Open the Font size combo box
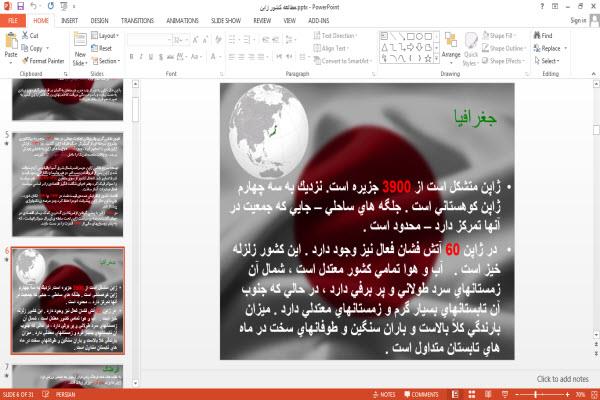Image resolution: width=600 pixels, height=400 pixels. tap(181, 40)
